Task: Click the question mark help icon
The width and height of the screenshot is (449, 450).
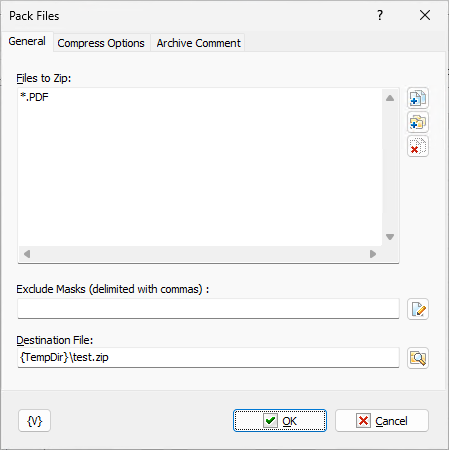Action: pos(380,15)
